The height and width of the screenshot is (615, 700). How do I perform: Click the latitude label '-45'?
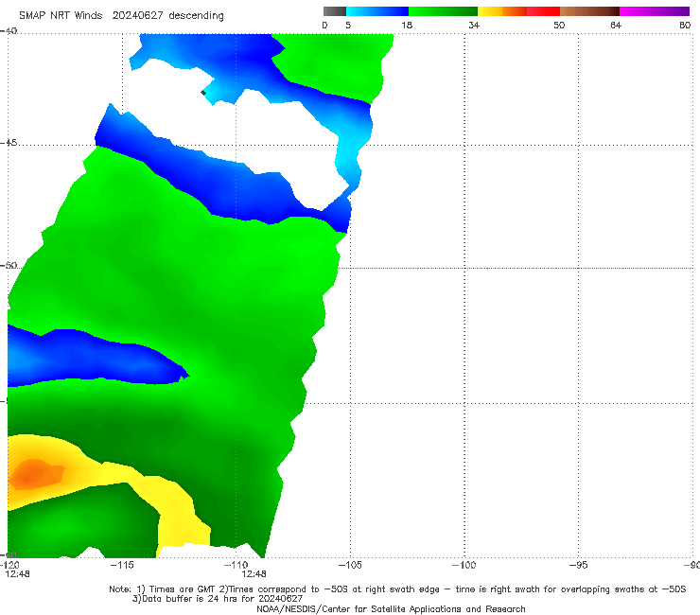(x=9, y=143)
